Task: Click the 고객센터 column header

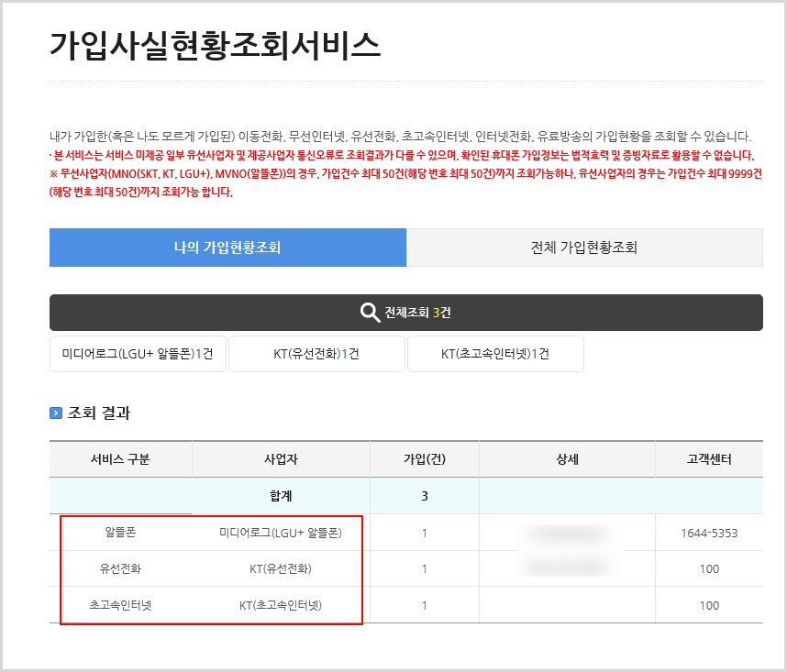Action: pyautogui.click(x=709, y=459)
